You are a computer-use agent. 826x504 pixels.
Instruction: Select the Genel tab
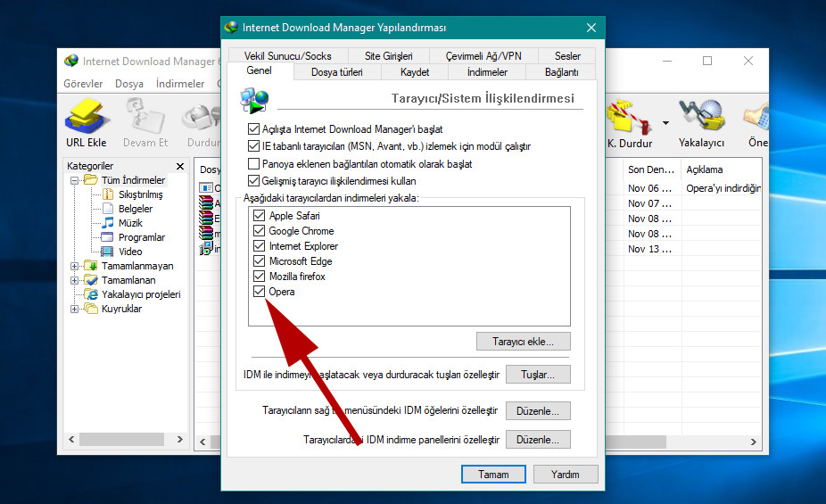coord(260,71)
